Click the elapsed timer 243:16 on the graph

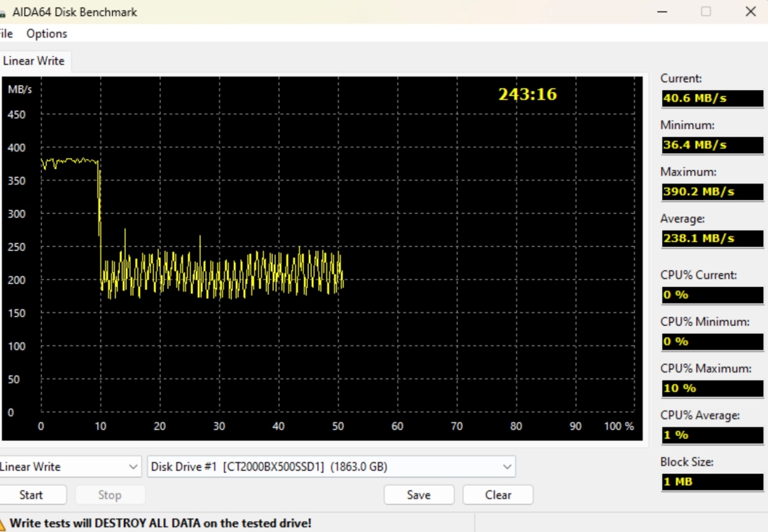527,94
